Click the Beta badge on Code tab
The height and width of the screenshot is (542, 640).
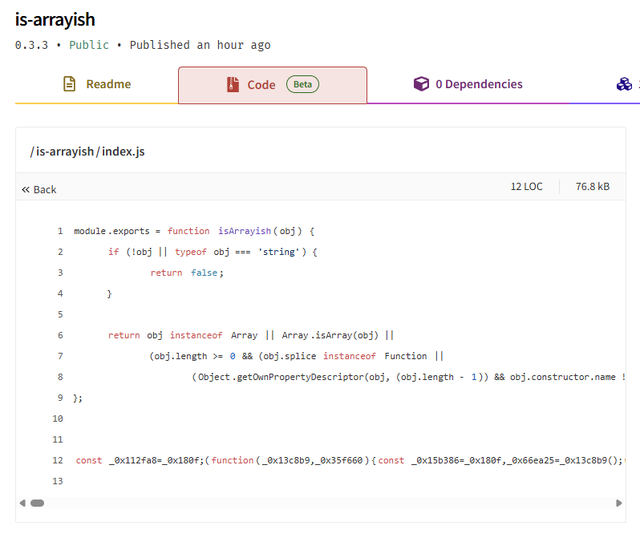pos(302,84)
